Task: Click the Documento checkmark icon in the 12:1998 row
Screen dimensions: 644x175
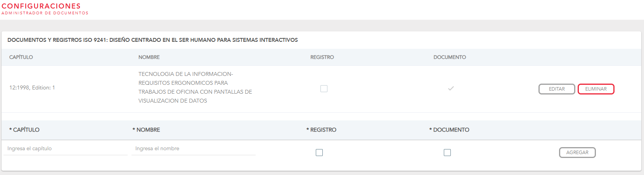Action: point(451,89)
